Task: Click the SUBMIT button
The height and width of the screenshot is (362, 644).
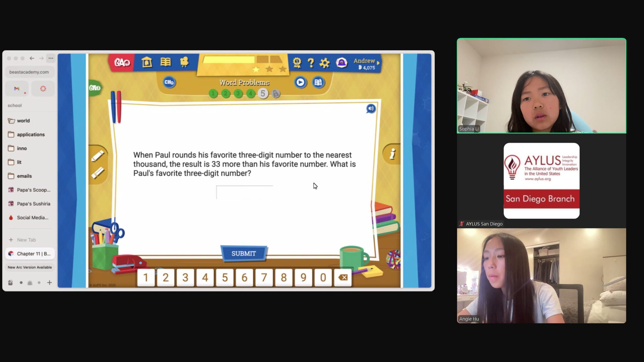Action: click(244, 253)
